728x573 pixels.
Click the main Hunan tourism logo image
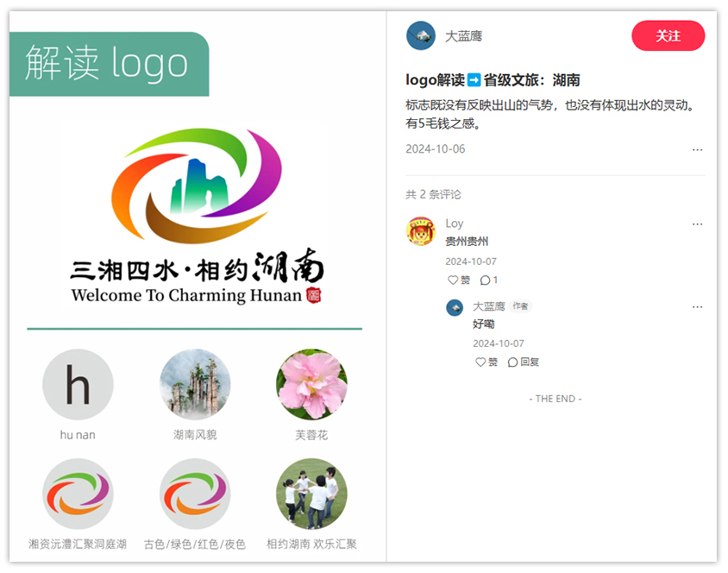(197, 216)
